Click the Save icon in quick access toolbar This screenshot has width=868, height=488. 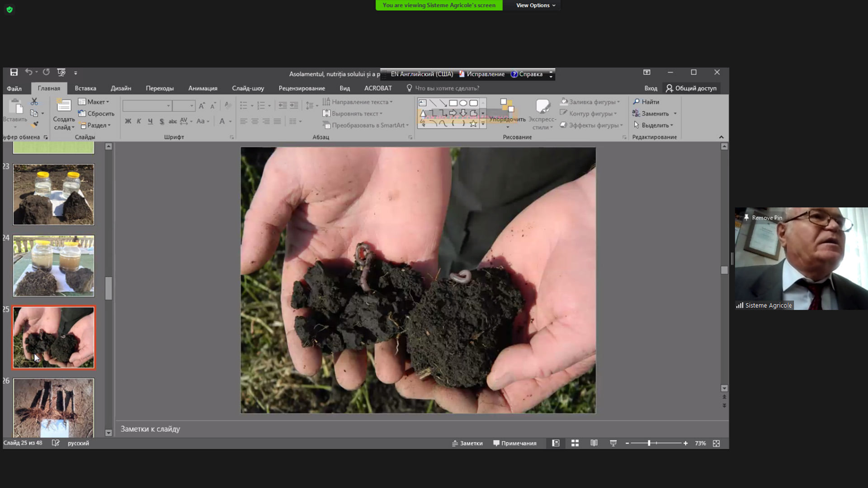point(14,72)
